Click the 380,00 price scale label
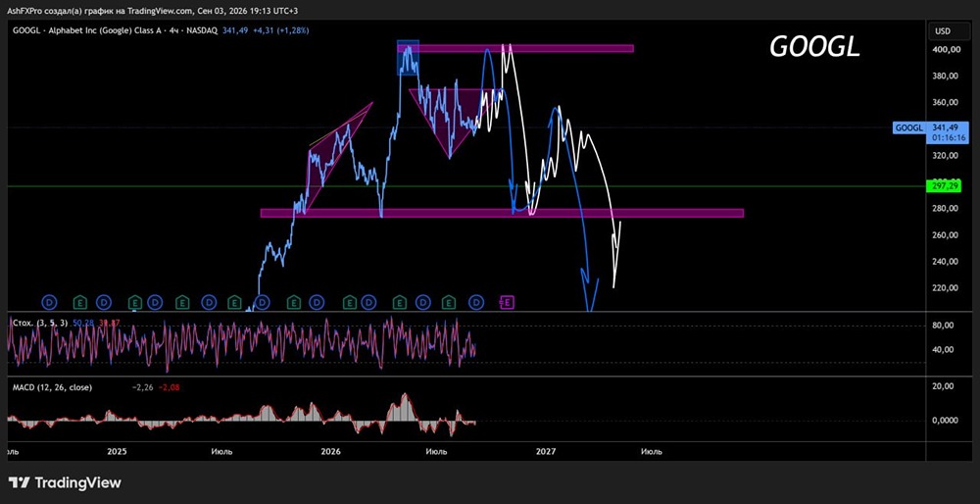 point(945,76)
